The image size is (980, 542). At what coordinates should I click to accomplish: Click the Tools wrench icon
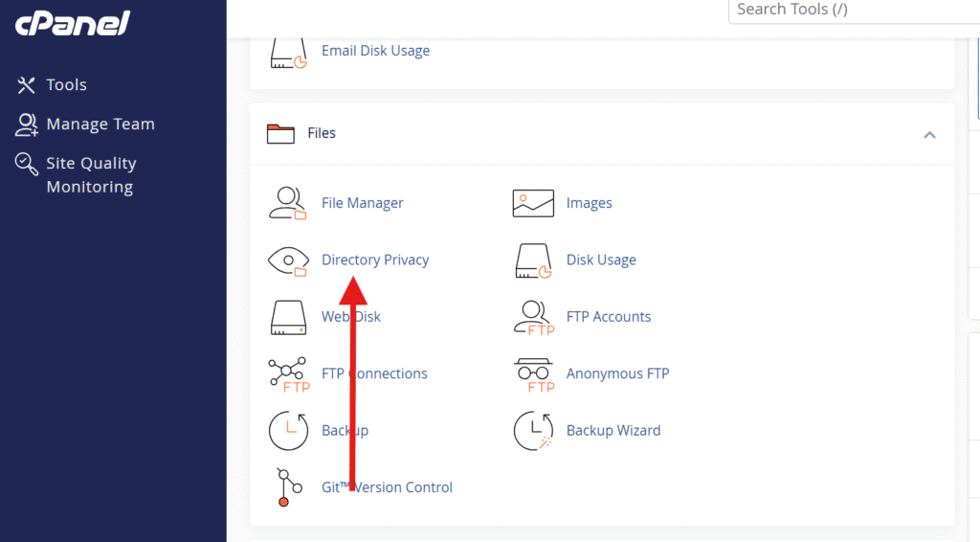click(26, 85)
